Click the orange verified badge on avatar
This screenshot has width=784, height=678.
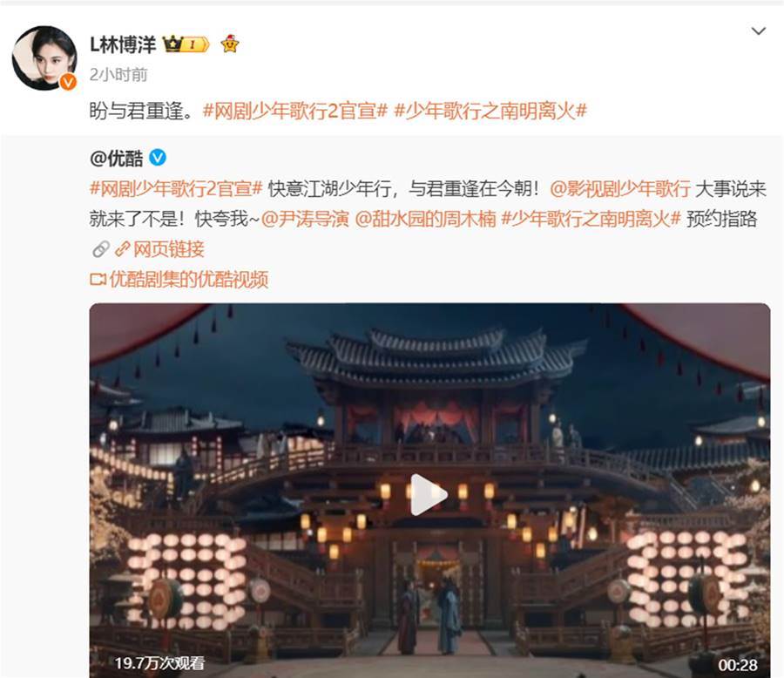pos(68,82)
